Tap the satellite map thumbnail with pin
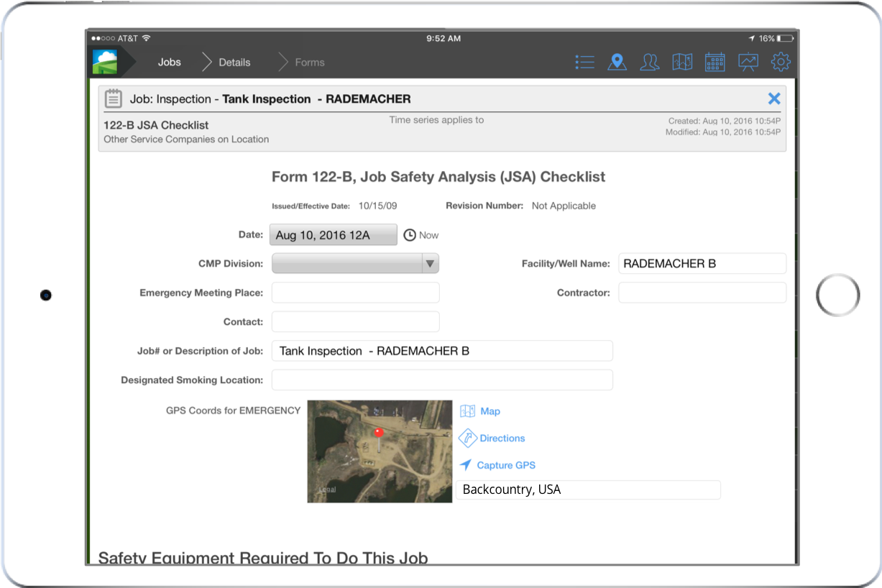 click(380, 451)
